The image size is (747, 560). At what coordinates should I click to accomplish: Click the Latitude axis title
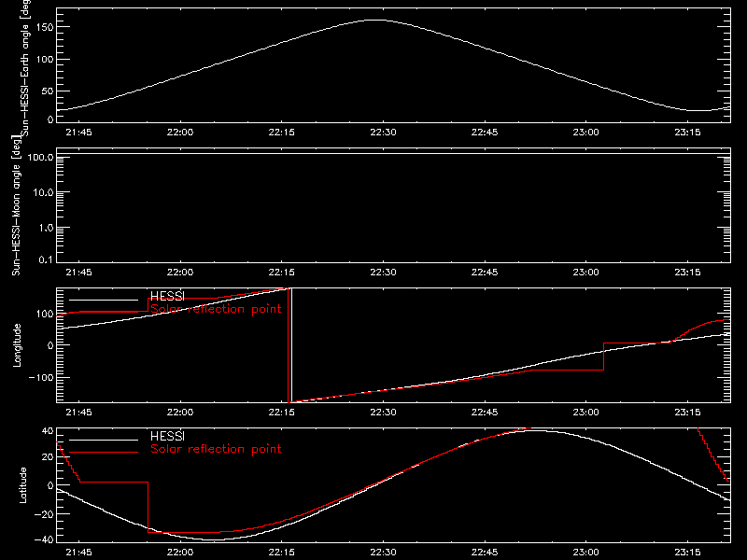[22, 485]
